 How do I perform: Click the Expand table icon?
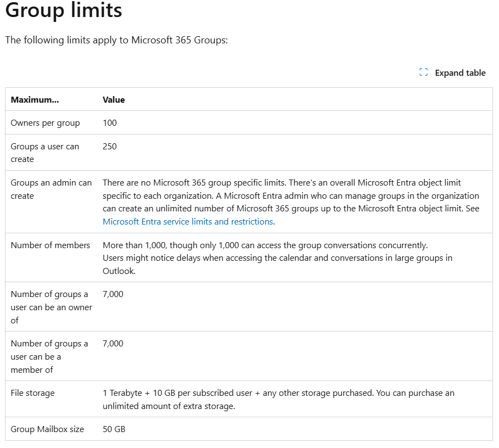click(x=423, y=72)
